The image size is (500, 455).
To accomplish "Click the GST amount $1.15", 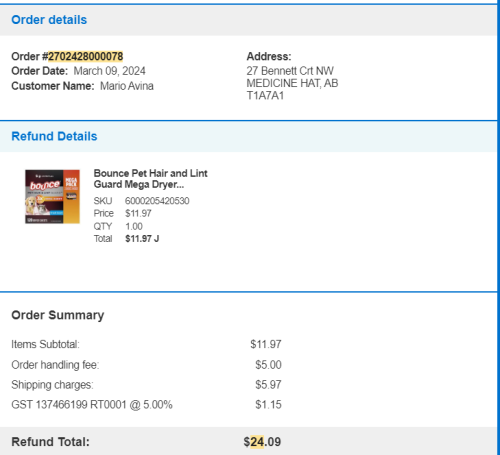I will 268,405.
